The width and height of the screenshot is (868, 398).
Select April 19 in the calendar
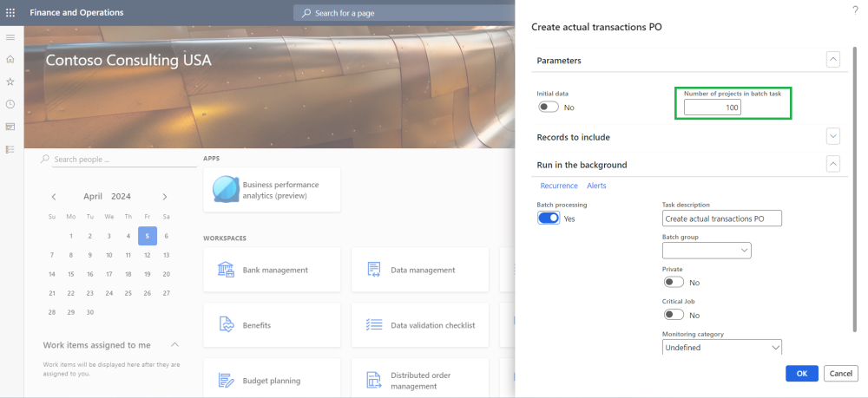pos(148,274)
